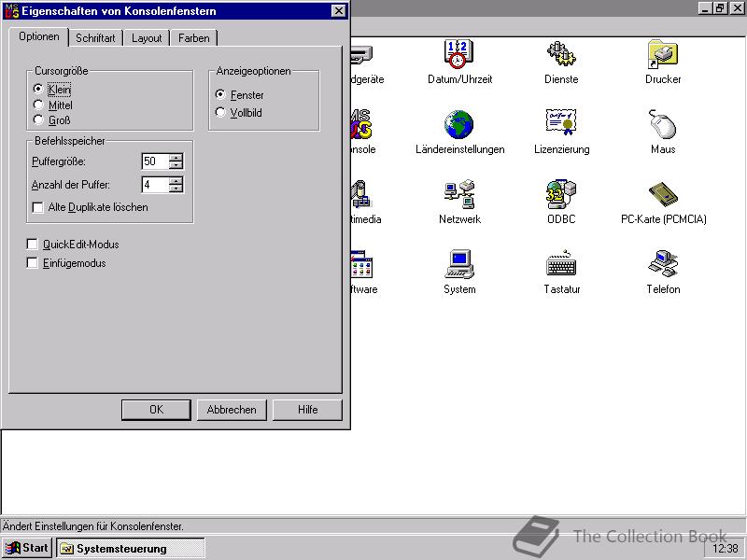
Task: Open the Datum/Uhrzeit control panel icon
Action: [458, 53]
